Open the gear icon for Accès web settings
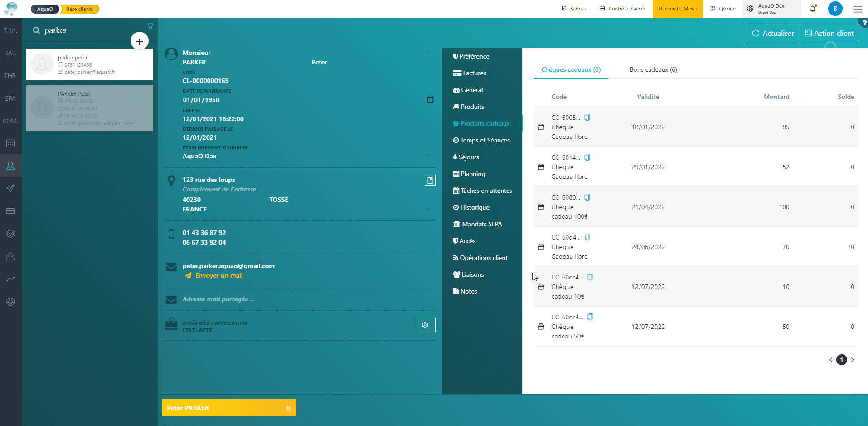 (x=425, y=325)
